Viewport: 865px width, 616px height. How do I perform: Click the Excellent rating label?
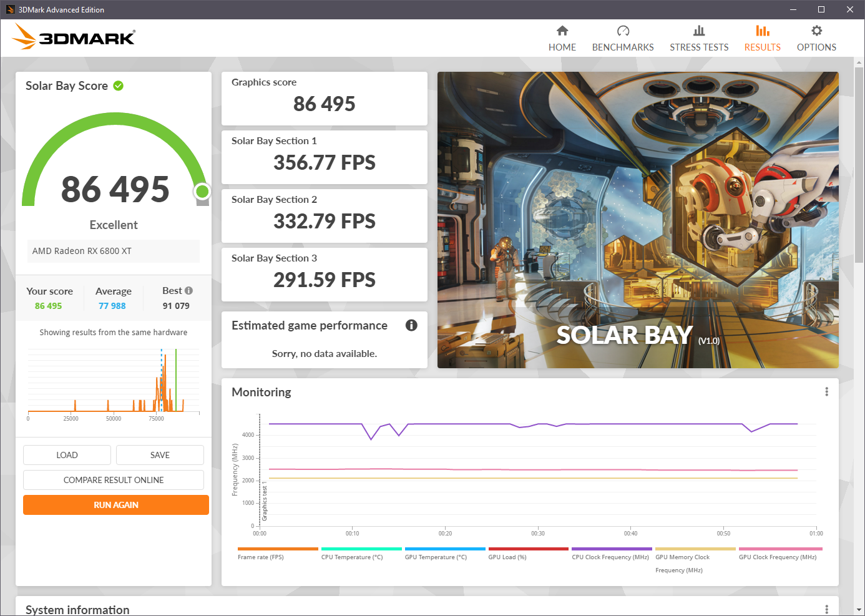point(114,225)
